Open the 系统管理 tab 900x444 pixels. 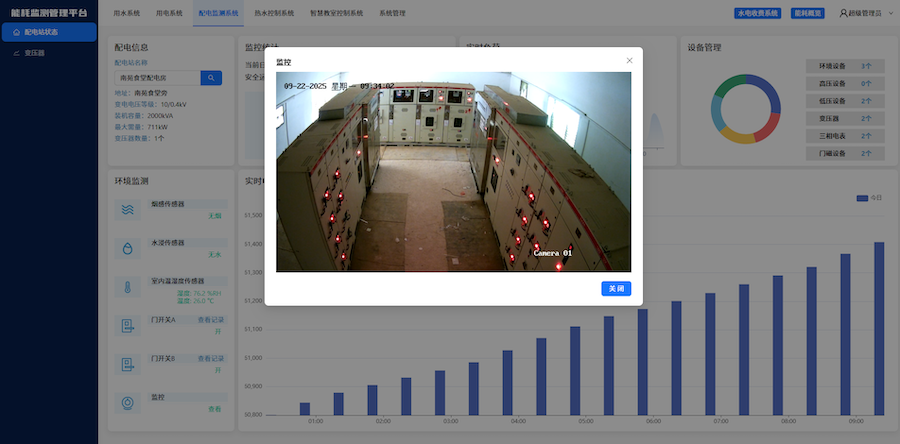point(392,14)
